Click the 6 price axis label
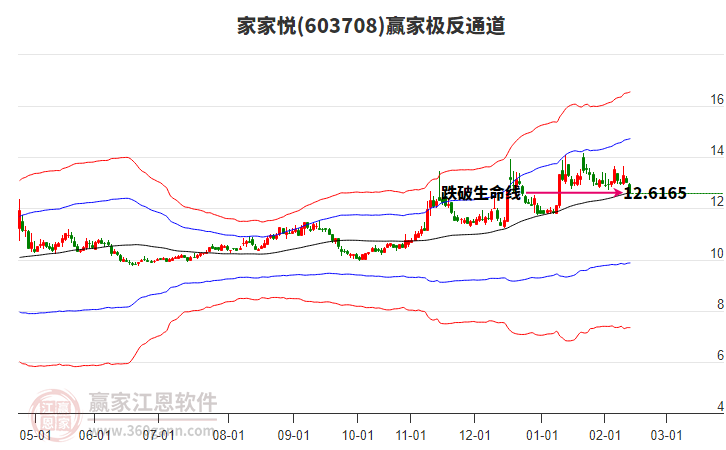 coord(720,355)
